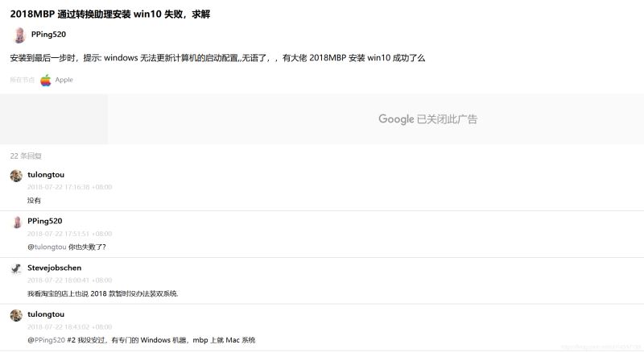The width and height of the screenshot is (644, 353).
Task: Click the timestamp 2018-07-22 17:51:51
Action: click(x=69, y=234)
